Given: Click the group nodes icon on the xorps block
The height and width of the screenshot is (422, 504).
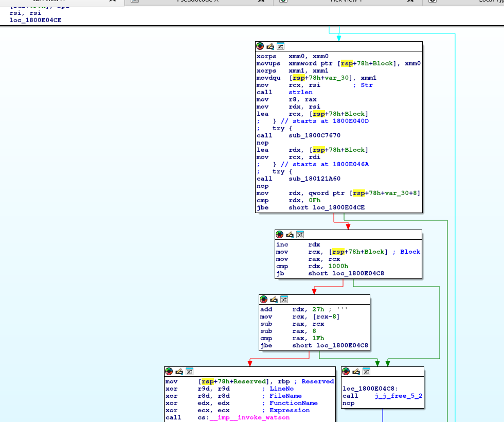Looking at the screenshot, I should (280, 46).
